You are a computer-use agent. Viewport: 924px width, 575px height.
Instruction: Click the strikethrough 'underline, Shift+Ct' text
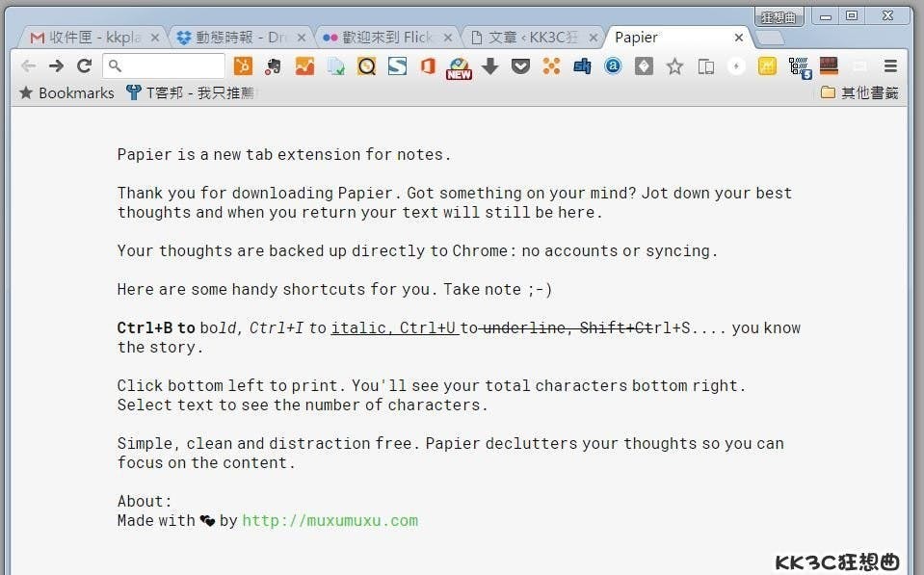(x=568, y=327)
